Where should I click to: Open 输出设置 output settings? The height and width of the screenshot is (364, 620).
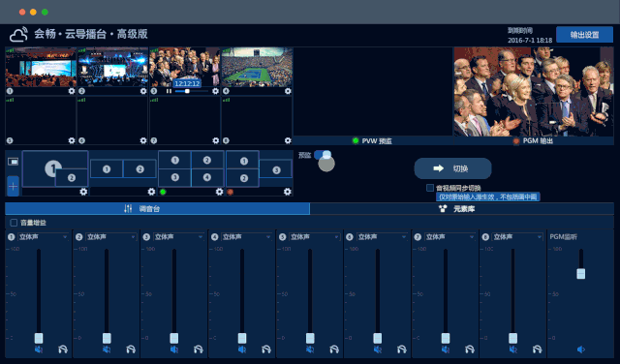tap(584, 35)
